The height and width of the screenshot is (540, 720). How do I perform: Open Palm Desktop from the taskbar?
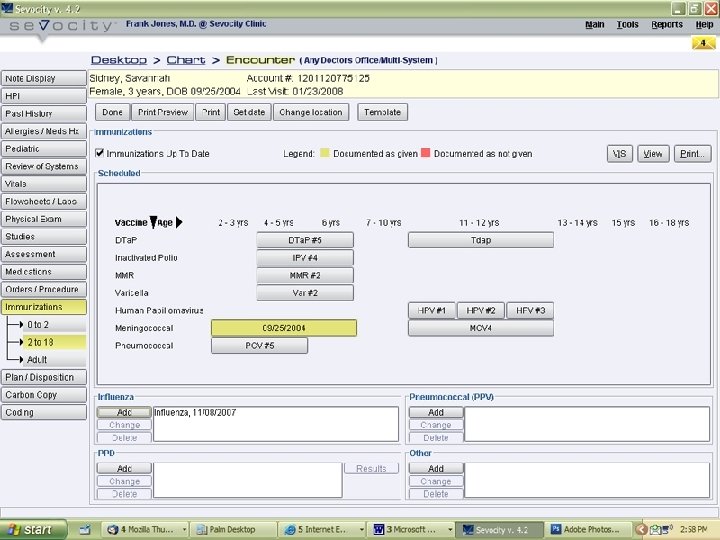pos(229,529)
